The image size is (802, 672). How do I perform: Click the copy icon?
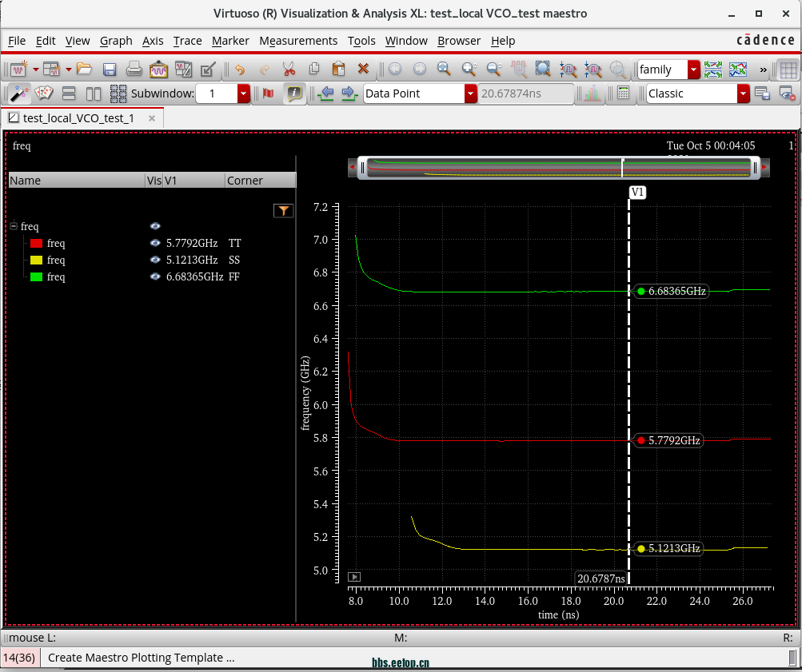[314, 69]
